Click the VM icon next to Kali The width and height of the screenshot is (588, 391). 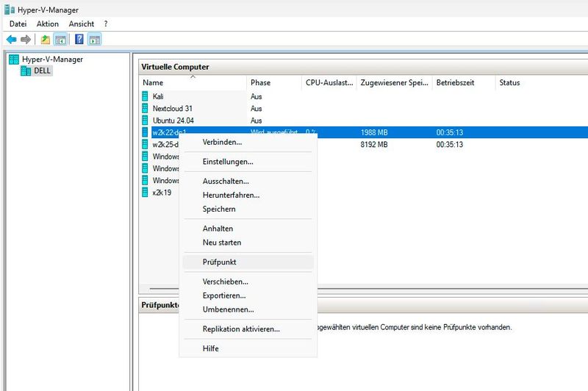pos(145,96)
